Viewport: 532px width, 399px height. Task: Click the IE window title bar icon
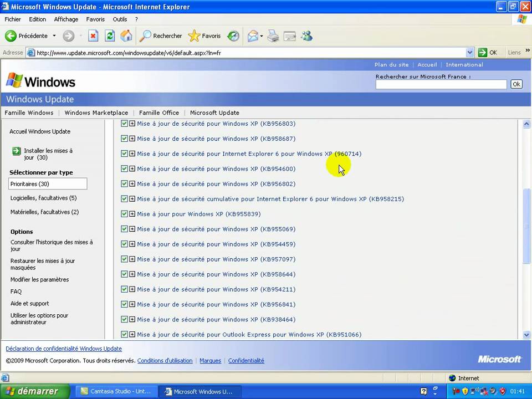tap(5, 7)
